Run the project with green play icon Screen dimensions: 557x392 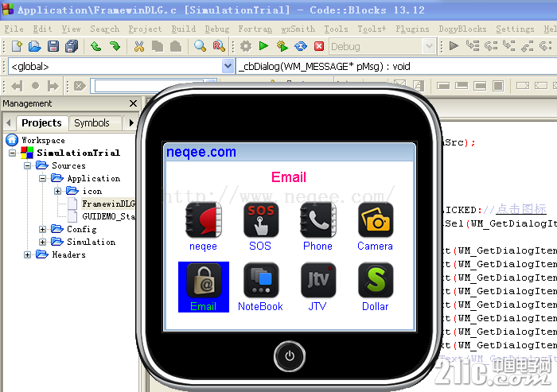(x=263, y=46)
